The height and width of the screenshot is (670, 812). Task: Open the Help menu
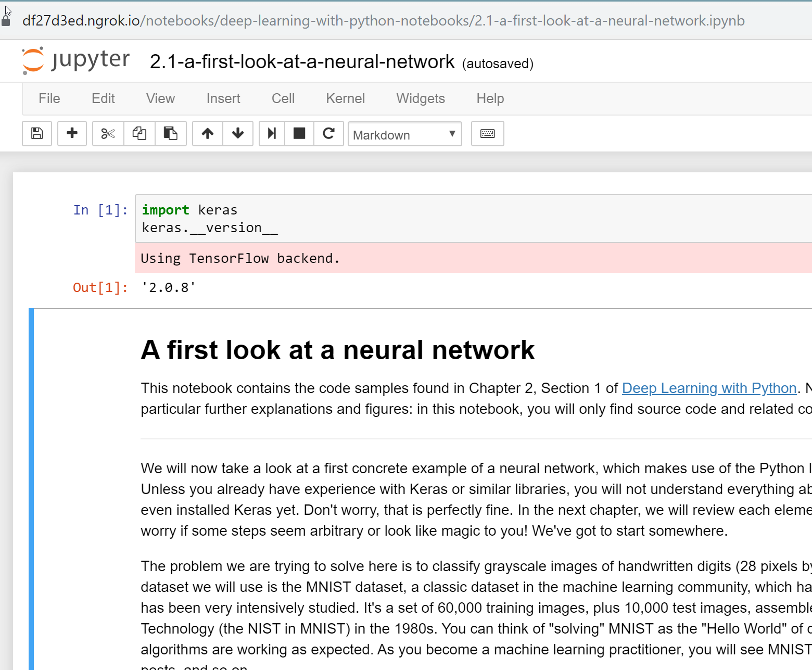490,98
